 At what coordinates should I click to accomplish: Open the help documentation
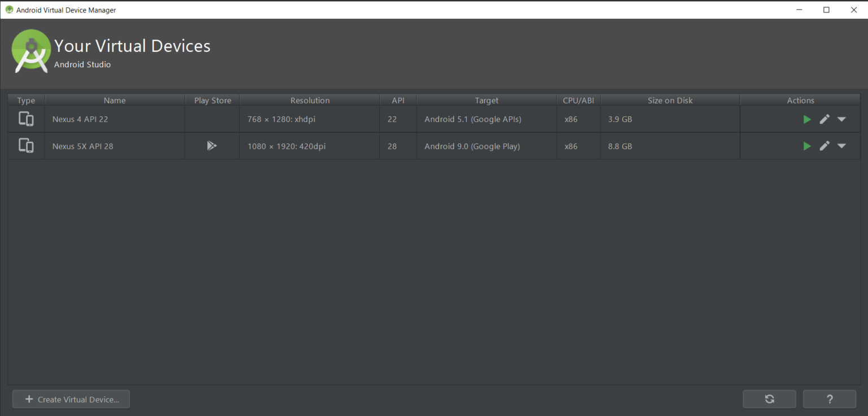tap(830, 399)
